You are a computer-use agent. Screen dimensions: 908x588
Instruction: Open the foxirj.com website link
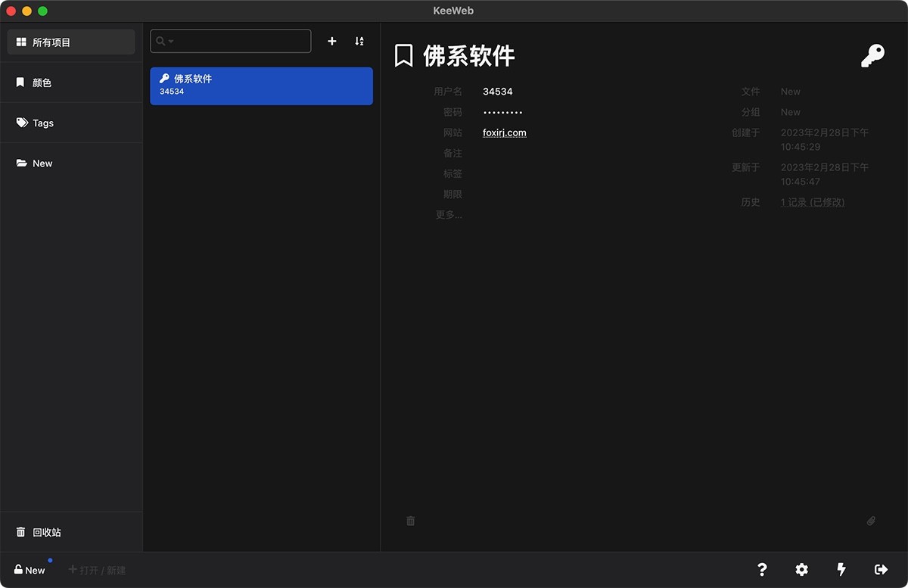click(x=504, y=132)
